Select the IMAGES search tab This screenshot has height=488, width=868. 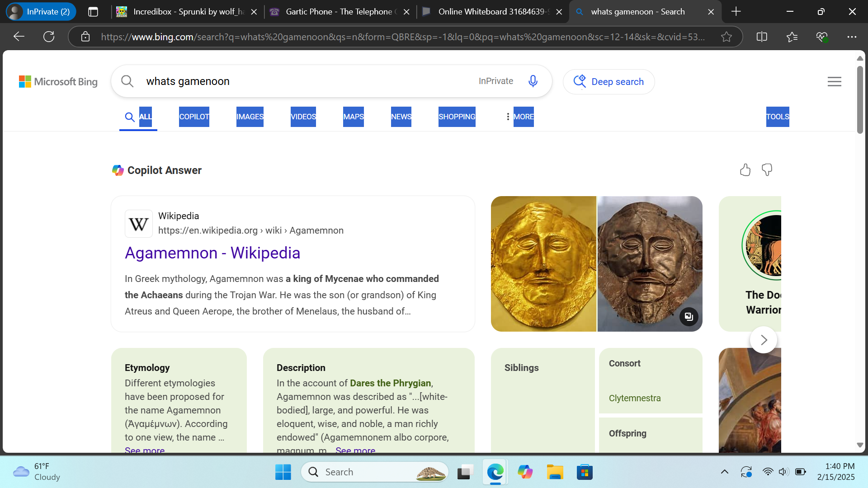click(x=250, y=117)
